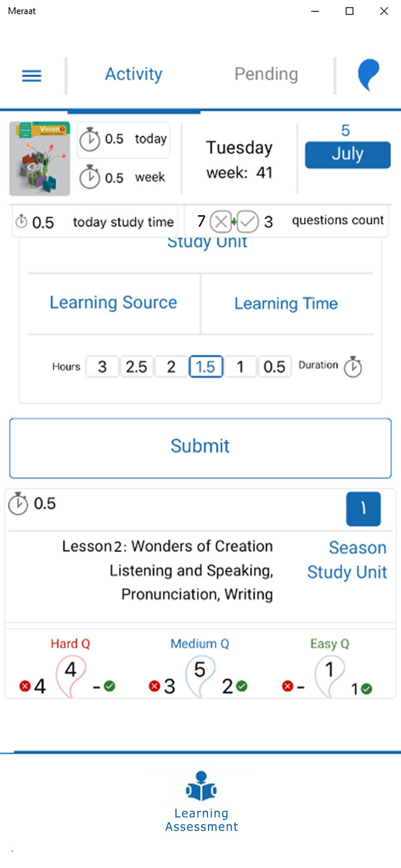
Task: Open the hamburger menu
Action: (32, 76)
